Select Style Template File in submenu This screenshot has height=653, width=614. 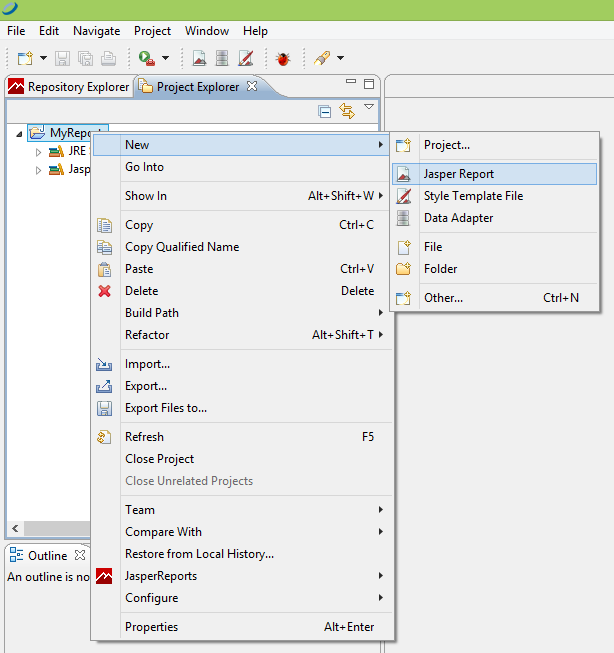point(494,196)
